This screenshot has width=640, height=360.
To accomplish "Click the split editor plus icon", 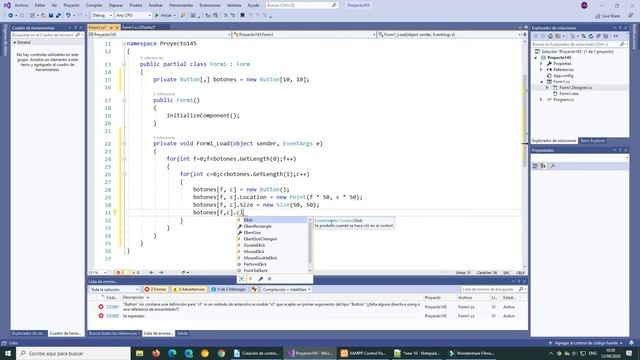I will click(524, 35).
